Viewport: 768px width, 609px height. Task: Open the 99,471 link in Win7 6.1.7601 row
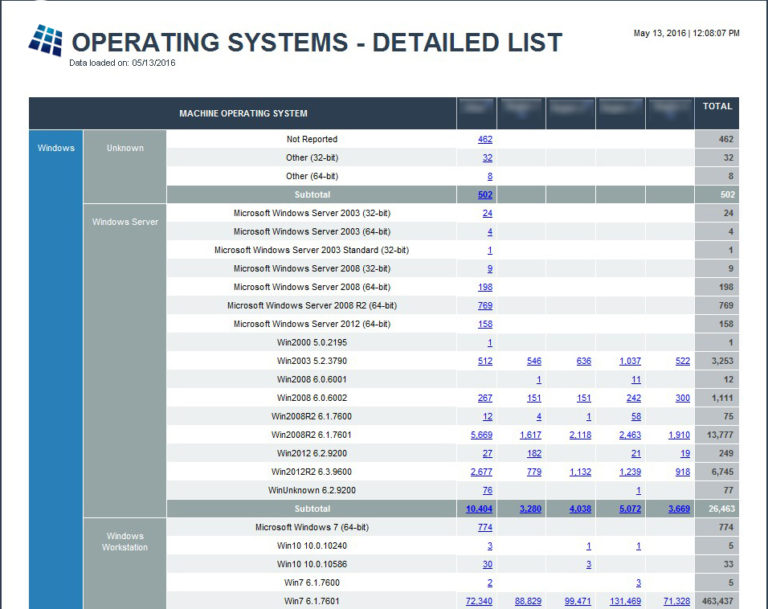[577, 601]
